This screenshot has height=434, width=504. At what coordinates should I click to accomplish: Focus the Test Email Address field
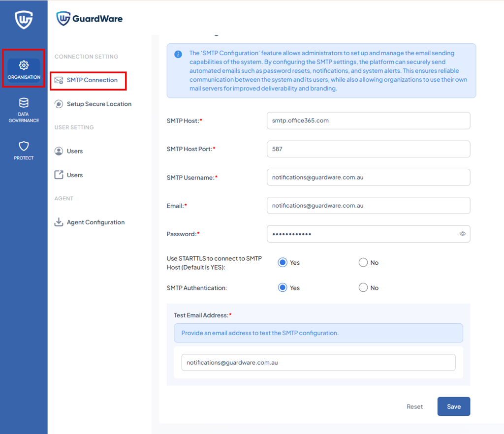point(318,362)
